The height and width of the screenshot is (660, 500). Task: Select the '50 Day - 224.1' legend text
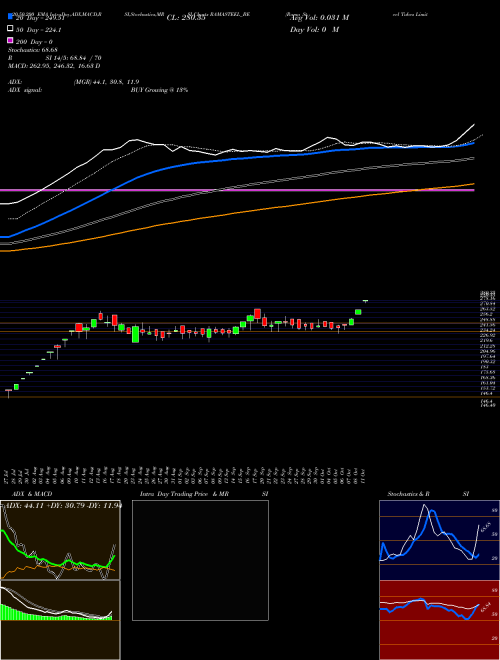(38, 30)
